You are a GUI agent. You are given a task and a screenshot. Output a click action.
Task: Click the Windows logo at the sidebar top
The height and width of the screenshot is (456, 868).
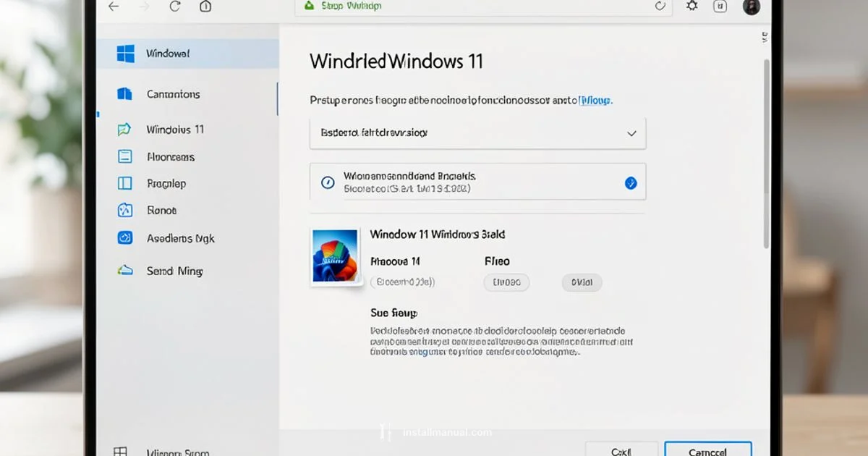point(125,53)
